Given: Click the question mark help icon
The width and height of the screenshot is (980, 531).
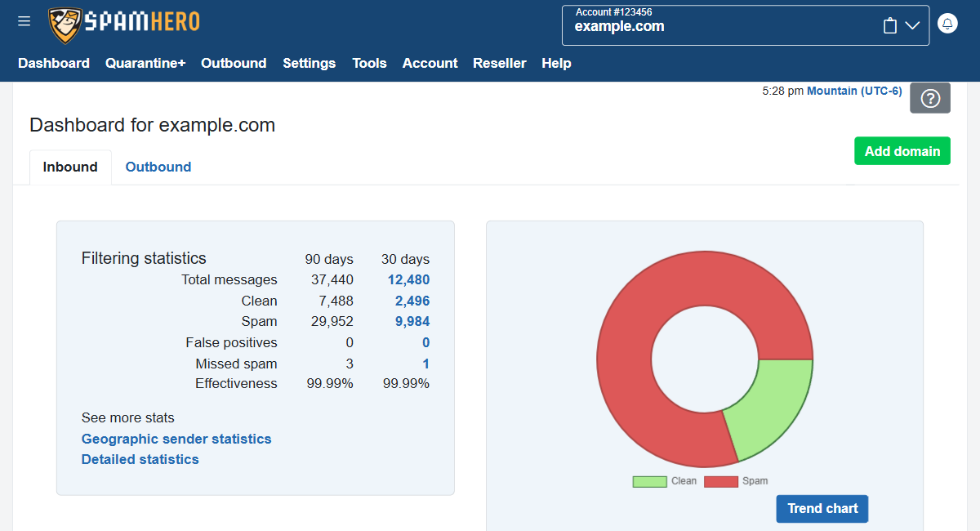Looking at the screenshot, I should 930,99.
